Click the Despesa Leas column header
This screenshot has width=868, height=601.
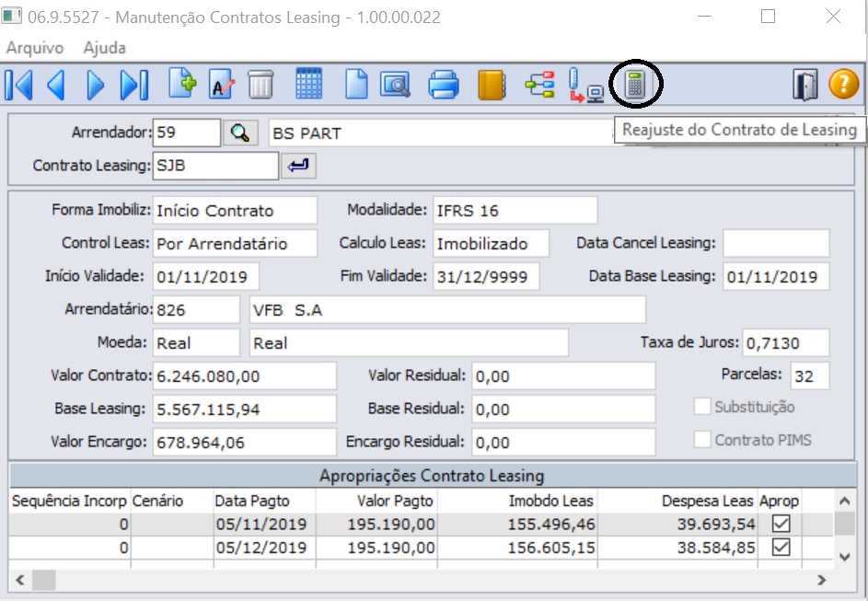(677, 501)
